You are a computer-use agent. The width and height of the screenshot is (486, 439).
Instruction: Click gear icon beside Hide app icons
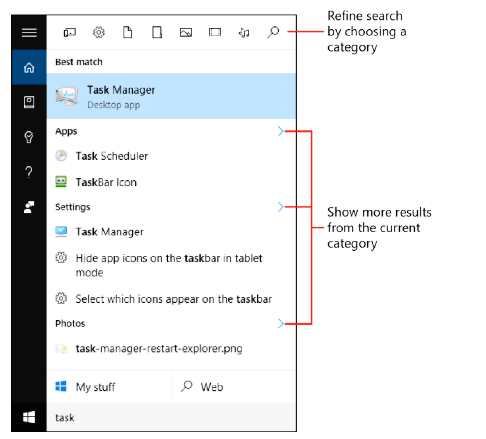click(x=61, y=258)
